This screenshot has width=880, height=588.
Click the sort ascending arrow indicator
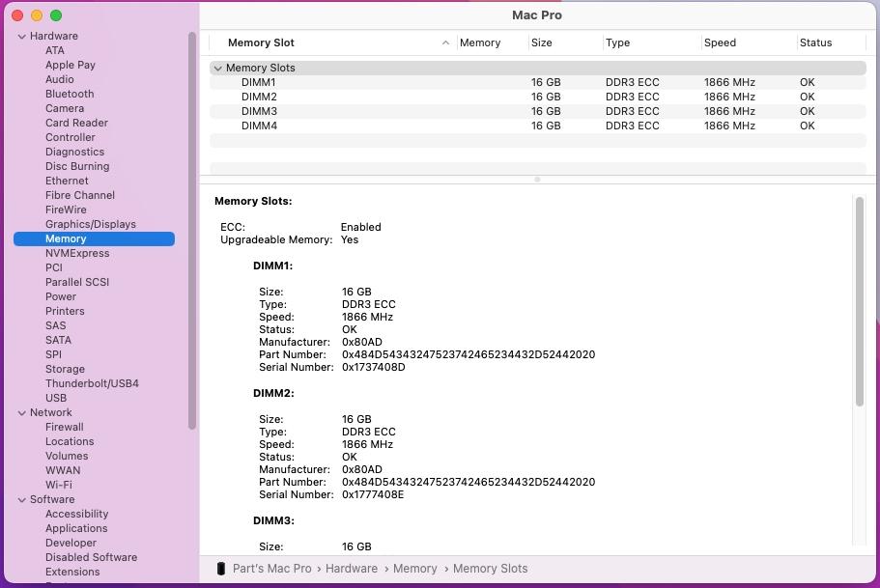(445, 43)
